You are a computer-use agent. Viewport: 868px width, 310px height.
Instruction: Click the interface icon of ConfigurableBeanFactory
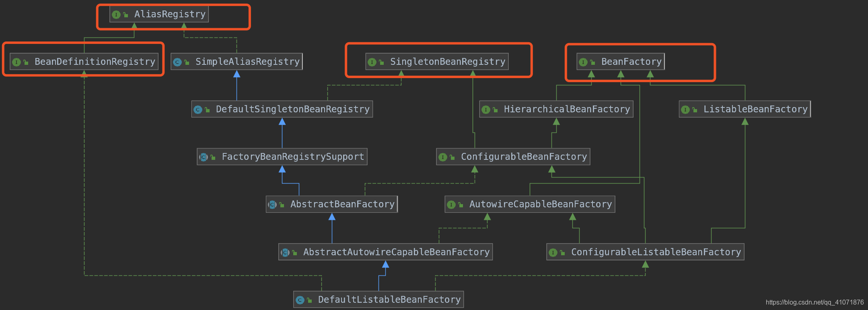tap(443, 157)
